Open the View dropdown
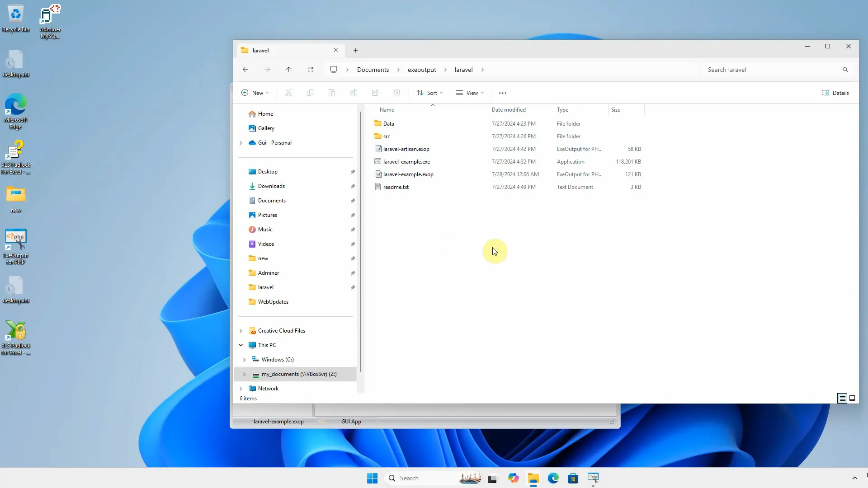Viewport: 868px width, 488px height. (x=469, y=93)
